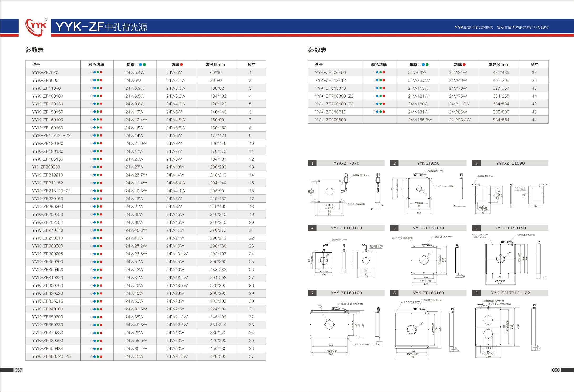
Task: Click the YYK-ZF177121-Z2 drawing title bar
Action: (510, 293)
